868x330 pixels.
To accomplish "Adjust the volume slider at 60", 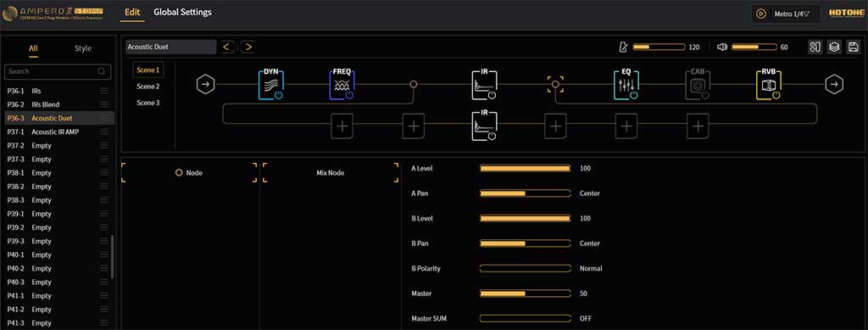I will point(754,47).
